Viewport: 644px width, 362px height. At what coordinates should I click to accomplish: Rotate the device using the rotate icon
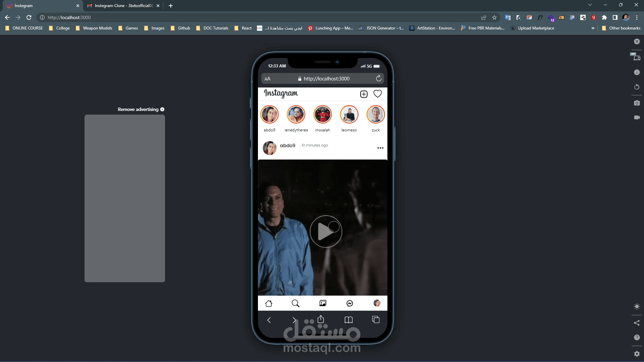click(x=637, y=87)
